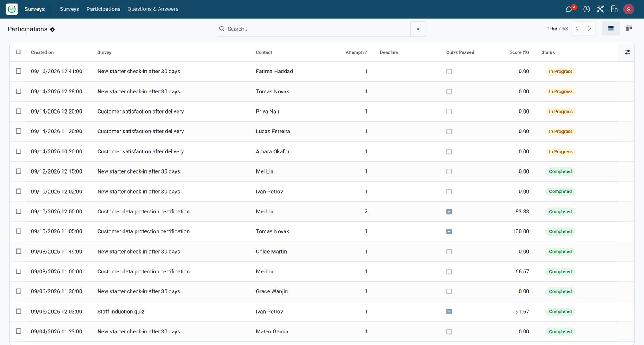Click Completed badge for Grace Wanjiru
This screenshot has width=644, height=345.
point(560,291)
